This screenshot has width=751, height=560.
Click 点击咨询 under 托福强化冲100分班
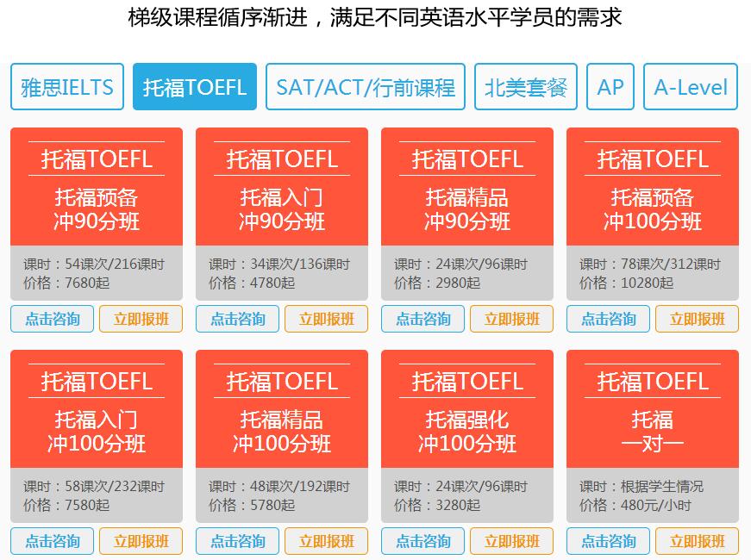coord(422,541)
